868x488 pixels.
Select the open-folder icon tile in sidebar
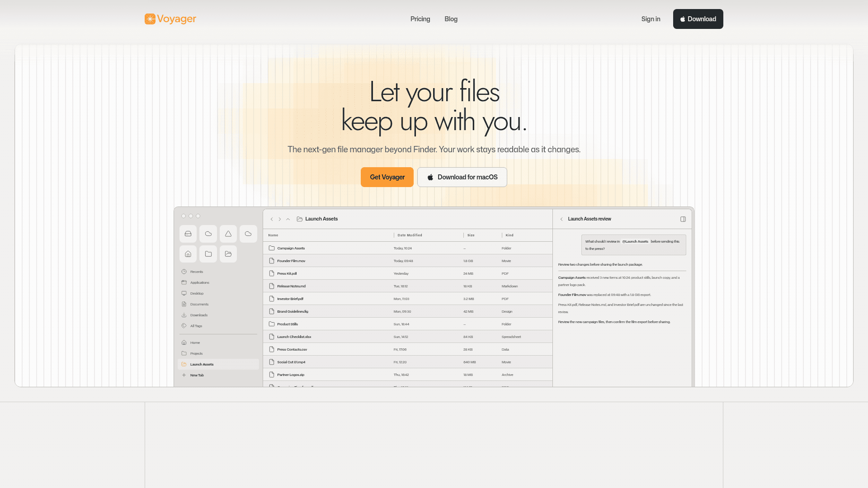tap(228, 254)
